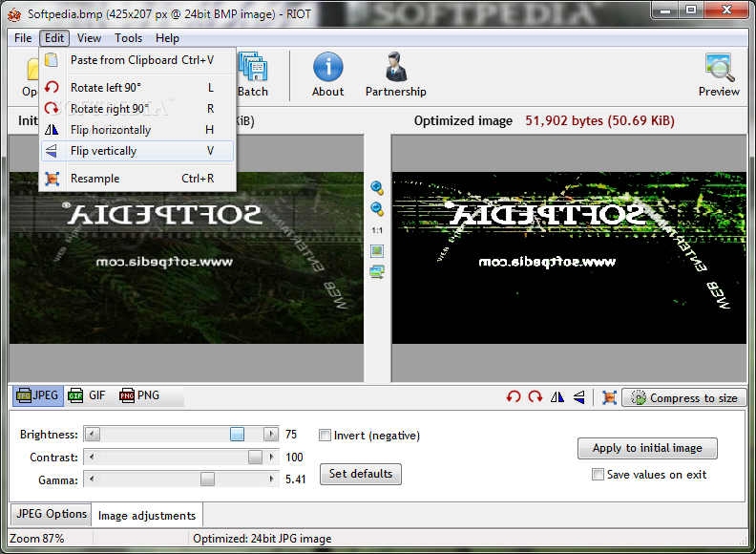Click the Gamma slider thumb
Viewport: 756px width, 554px height.
(207, 479)
